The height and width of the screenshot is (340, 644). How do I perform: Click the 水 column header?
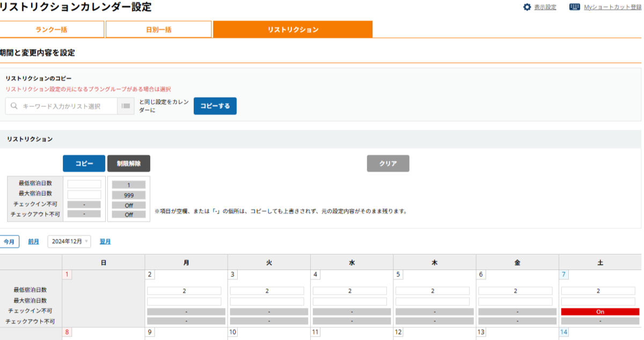click(x=352, y=262)
